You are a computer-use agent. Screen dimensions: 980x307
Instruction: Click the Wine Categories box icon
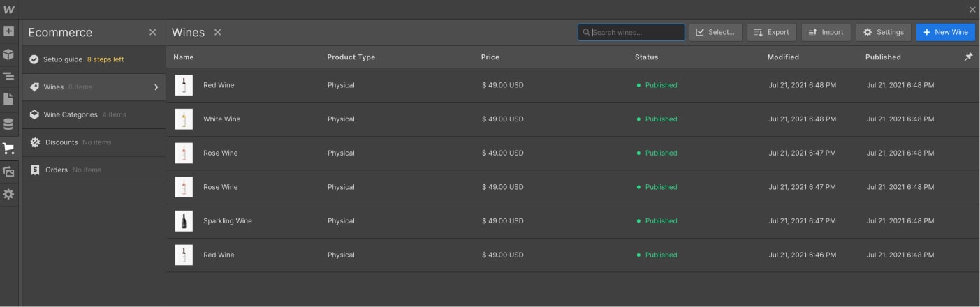pyautogui.click(x=34, y=114)
